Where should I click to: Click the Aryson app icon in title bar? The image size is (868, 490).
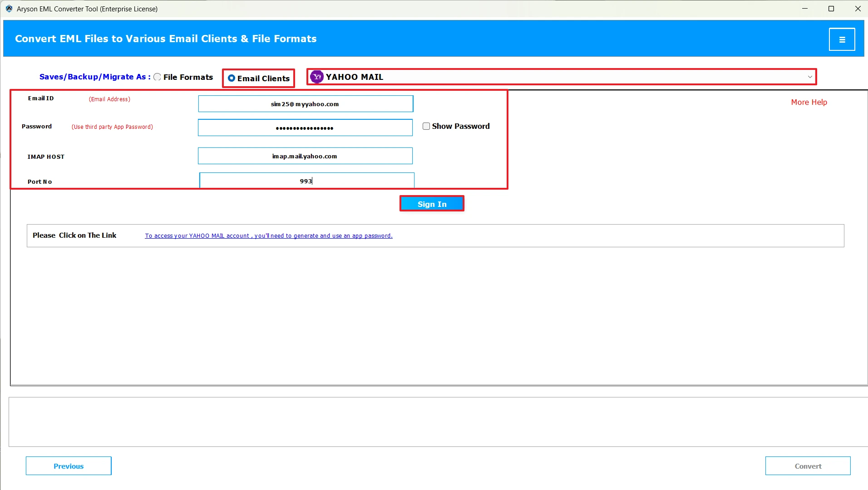pos(9,9)
